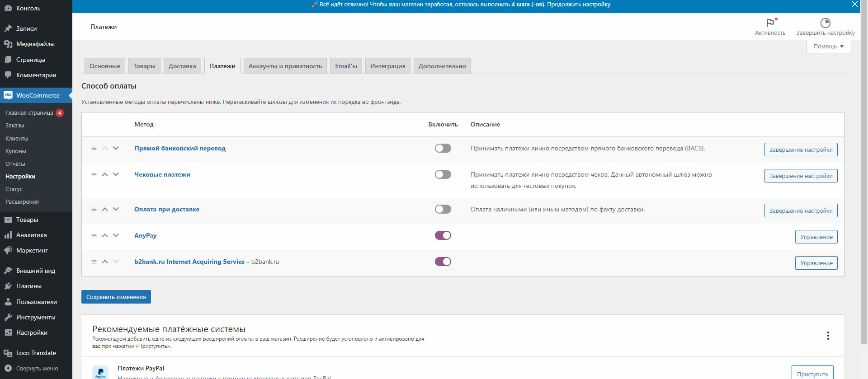Switch to the Shipping (Доставка) tab
The height and width of the screenshot is (379, 868).
tap(182, 66)
